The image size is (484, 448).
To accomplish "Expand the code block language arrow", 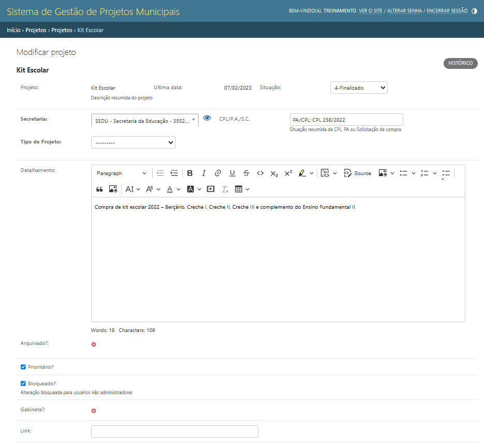I will 335,173.
